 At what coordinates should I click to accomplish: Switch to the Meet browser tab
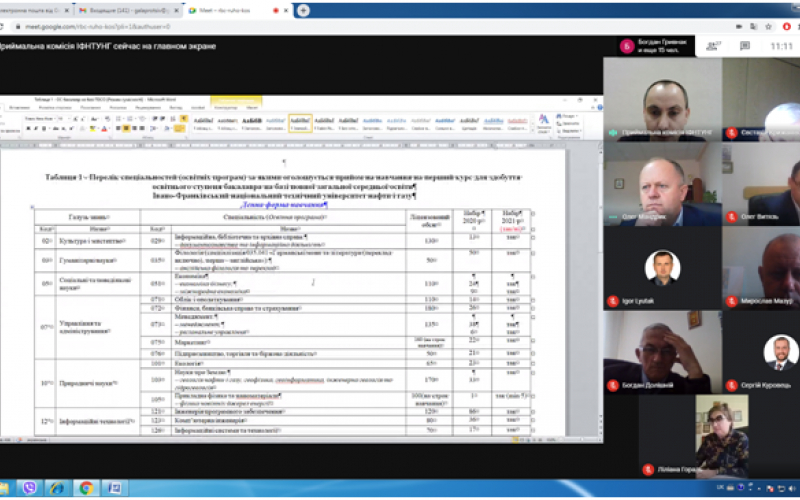click(x=237, y=10)
